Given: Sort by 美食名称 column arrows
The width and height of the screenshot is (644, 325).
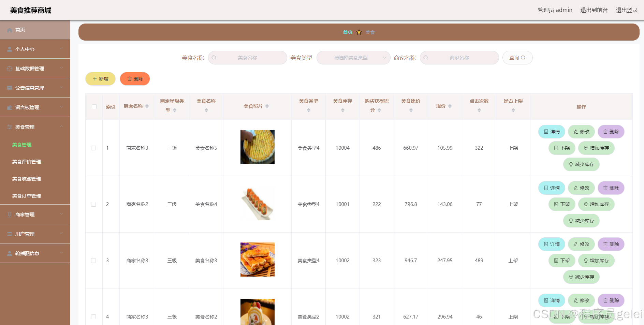Looking at the screenshot, I should (x=206, y=110).
